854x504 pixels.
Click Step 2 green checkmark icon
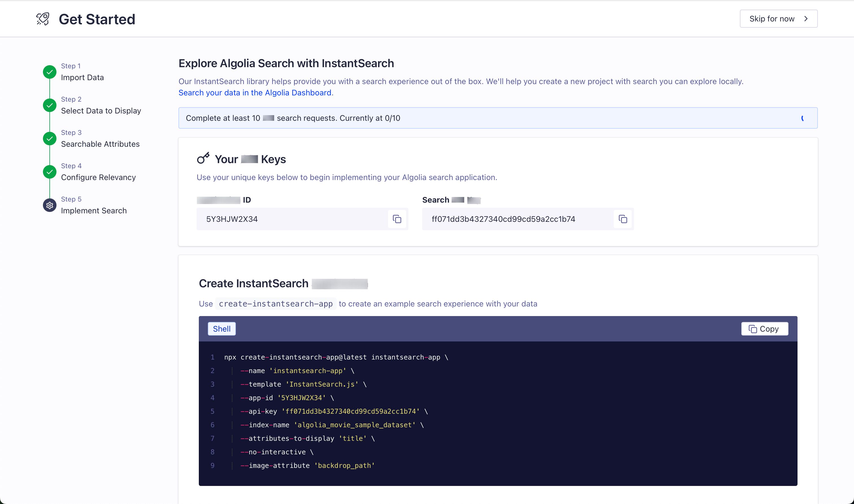(x=50, y=105)
